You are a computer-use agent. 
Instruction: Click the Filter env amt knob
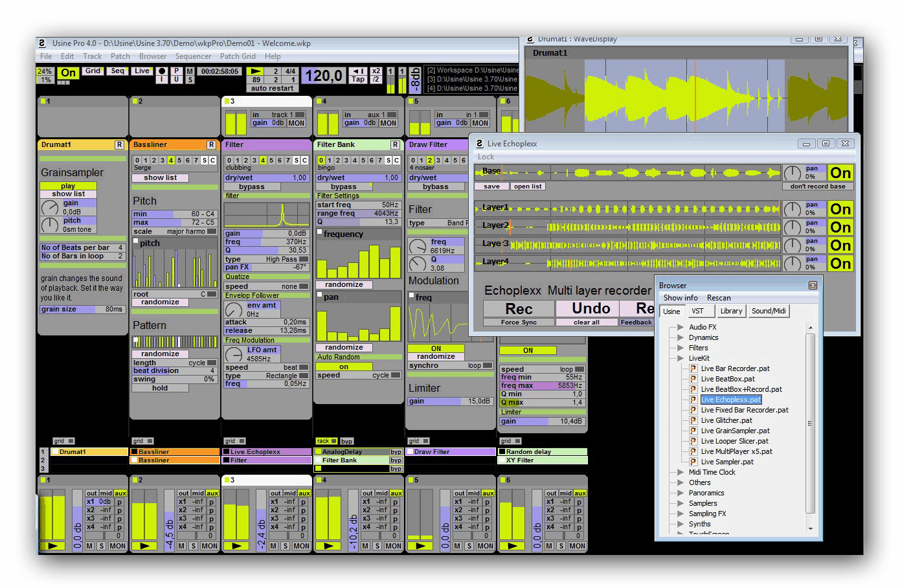(x=234, y=310)
